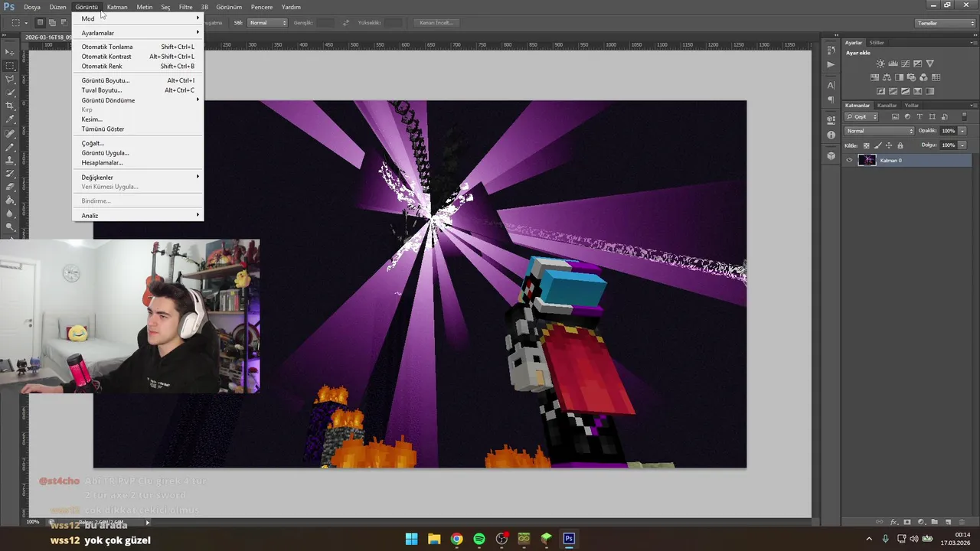The height and width of the screenshot is (551, 980).
Task: Add a Vibrance adjustment
Action: (x=929, y=64)
